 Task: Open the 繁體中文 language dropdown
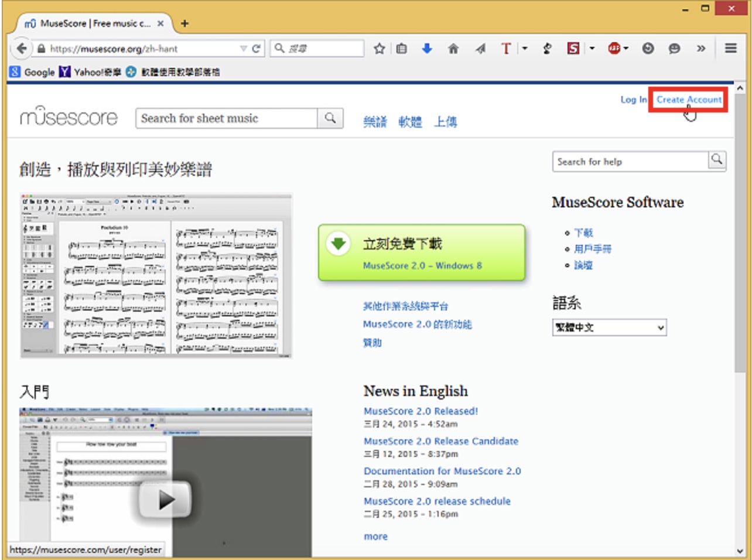pyautogui.click(x=610, y=327)
